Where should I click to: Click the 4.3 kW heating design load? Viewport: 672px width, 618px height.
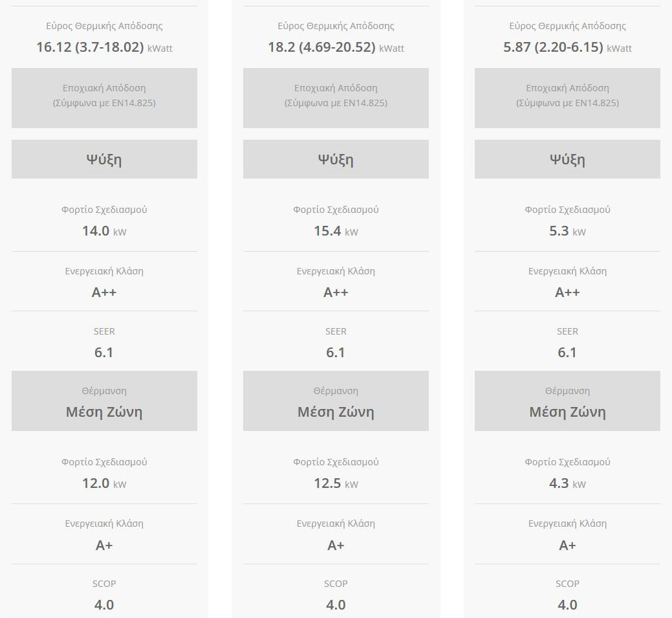567,483
